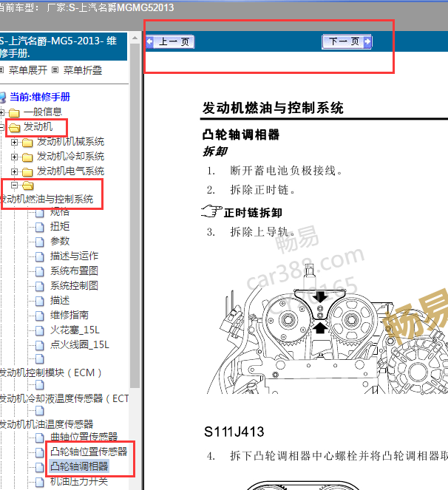The width and height of the screenshot is (448, 490).
Task: Open 发动机冷却液温度传感器（ECT document
Action: [64, 398]
